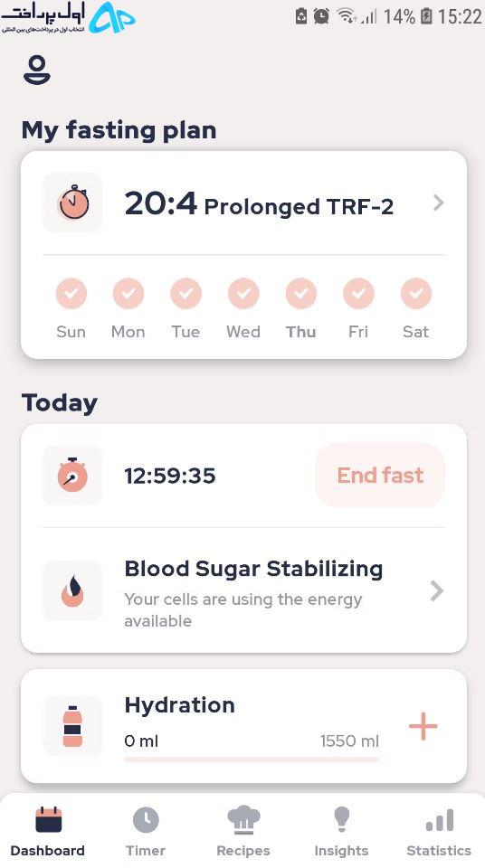Toggle the Mon fasting day checkmark

128,293
